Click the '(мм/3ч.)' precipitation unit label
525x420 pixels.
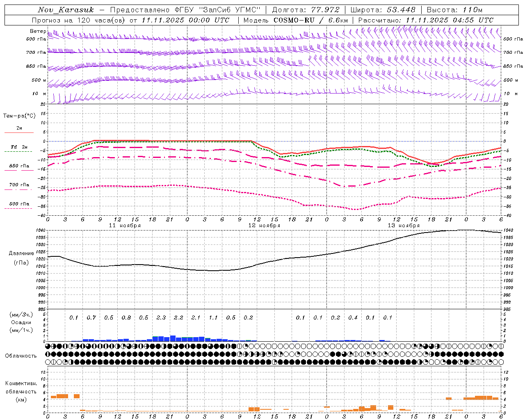[21, 315]
